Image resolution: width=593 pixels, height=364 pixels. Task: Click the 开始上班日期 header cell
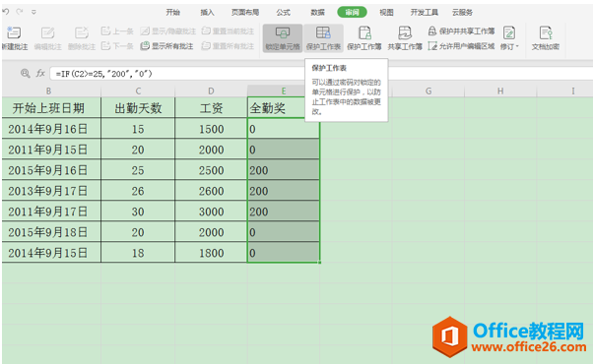click(x=51, y=108)
